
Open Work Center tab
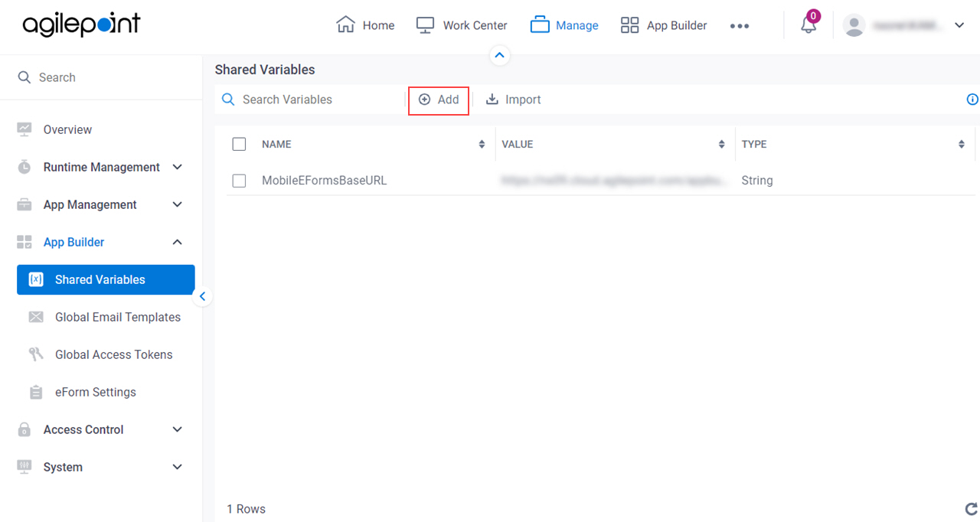pos(462,25)
